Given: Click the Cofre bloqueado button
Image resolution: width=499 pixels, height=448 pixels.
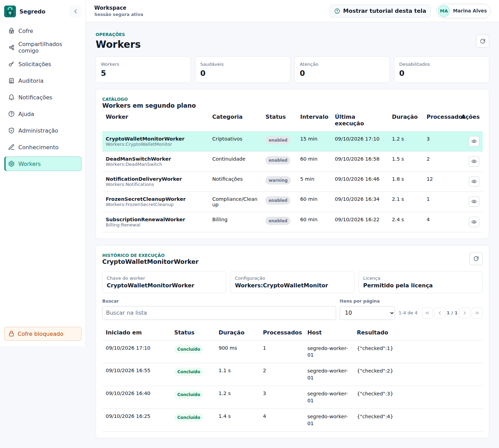Looking at the screenshot, I should [x=43, y=334].
